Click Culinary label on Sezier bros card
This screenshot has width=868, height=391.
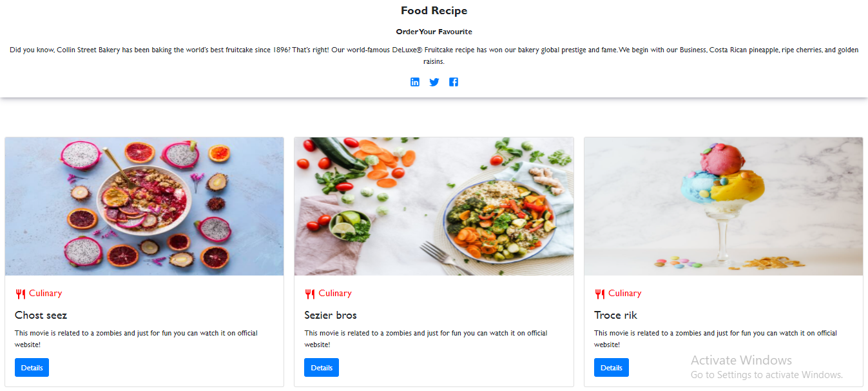pyautogui.click(x=335, y=294)
